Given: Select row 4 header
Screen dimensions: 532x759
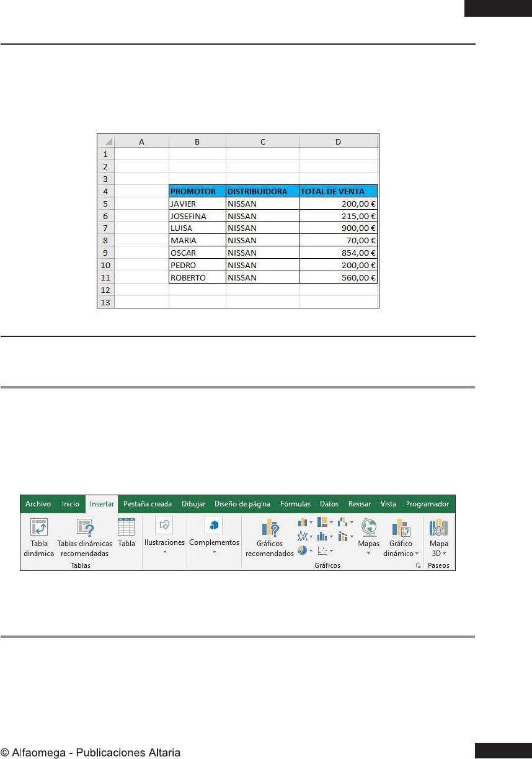Looking at the screenshot, I should coord(106,191).
